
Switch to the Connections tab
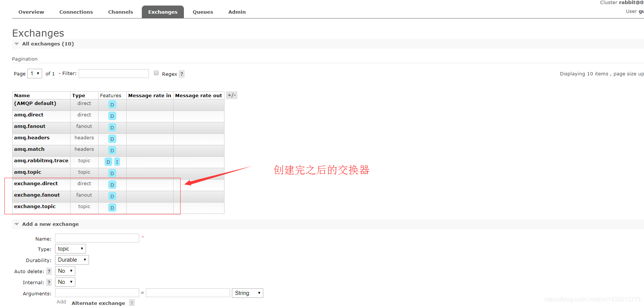(76, 12)
